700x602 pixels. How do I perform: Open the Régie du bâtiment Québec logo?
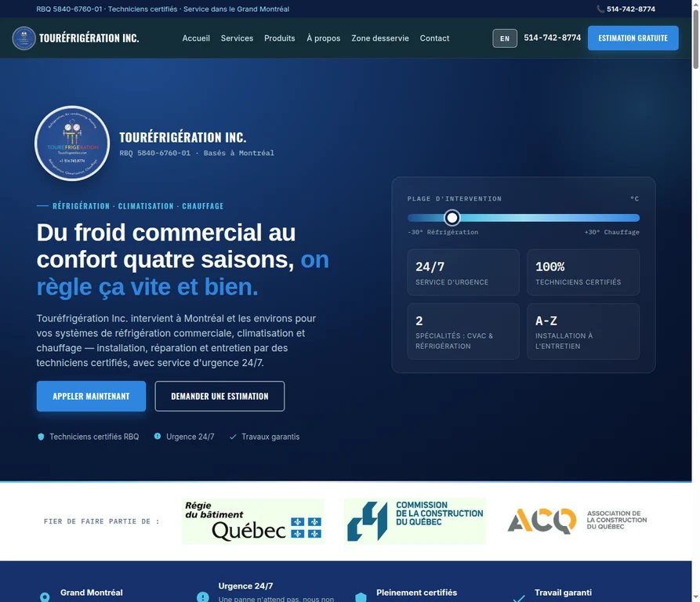coord(253,521)
